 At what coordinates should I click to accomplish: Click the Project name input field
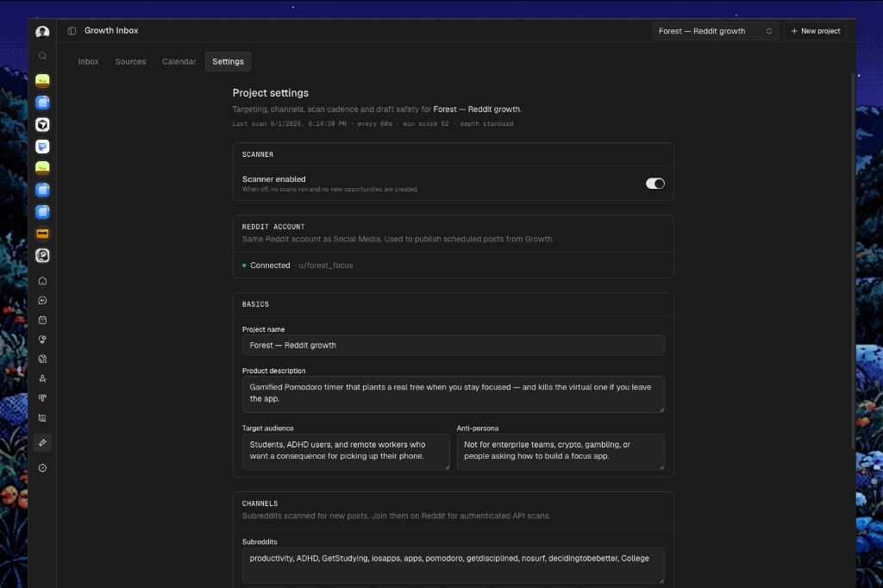pyautogui.click(x=454, y=345)
